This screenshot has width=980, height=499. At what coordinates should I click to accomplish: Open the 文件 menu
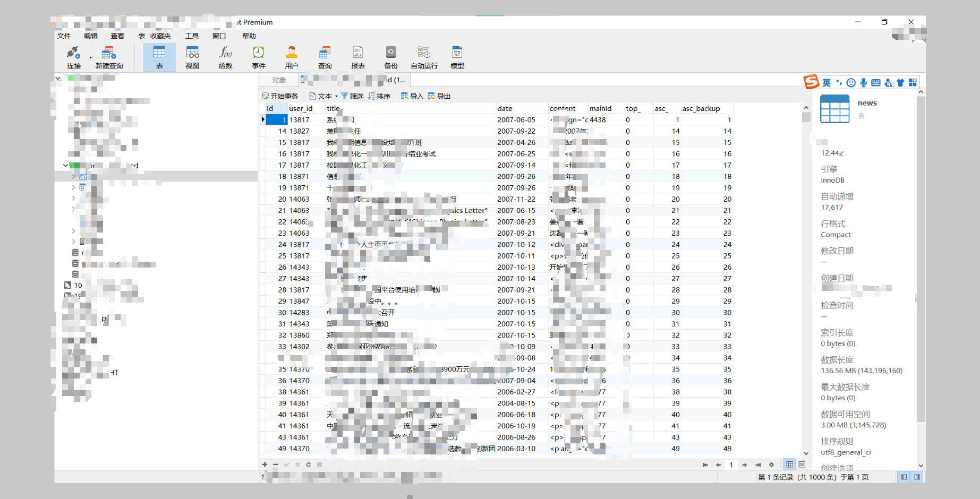64,36
